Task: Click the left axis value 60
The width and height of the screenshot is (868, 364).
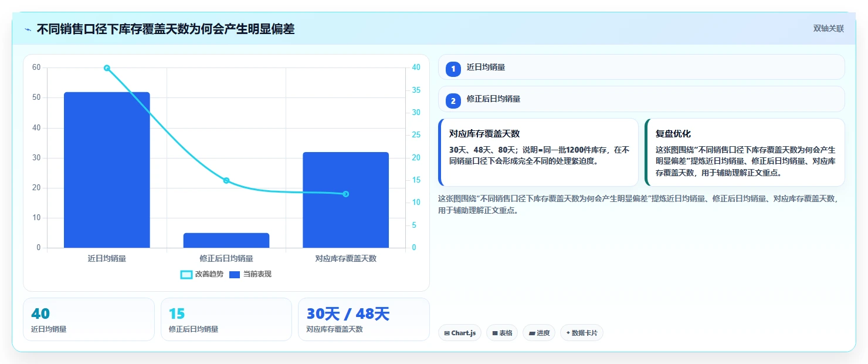Action: point(36,68)
